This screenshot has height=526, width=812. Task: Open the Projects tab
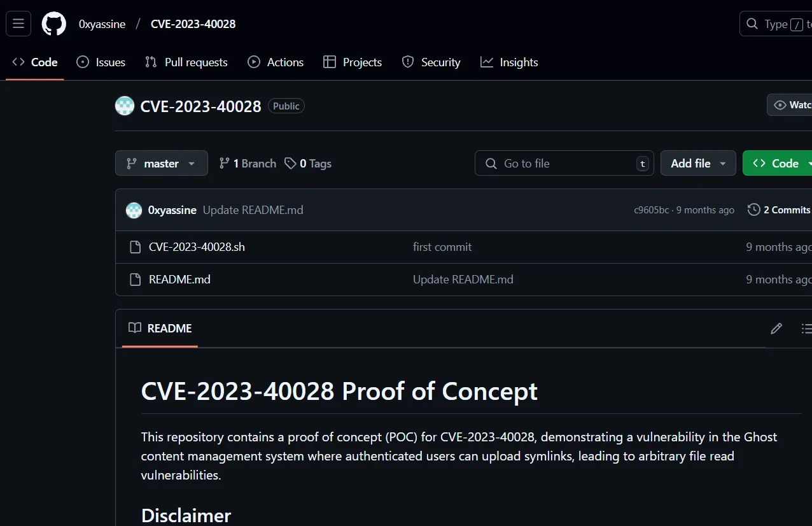tap(353, 62)
